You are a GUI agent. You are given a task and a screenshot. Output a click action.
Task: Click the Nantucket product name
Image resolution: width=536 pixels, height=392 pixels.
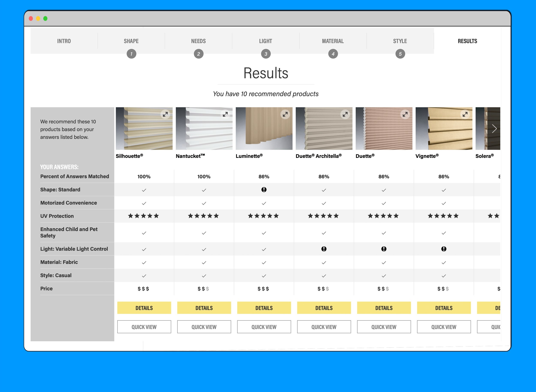(x=190, y=156)
